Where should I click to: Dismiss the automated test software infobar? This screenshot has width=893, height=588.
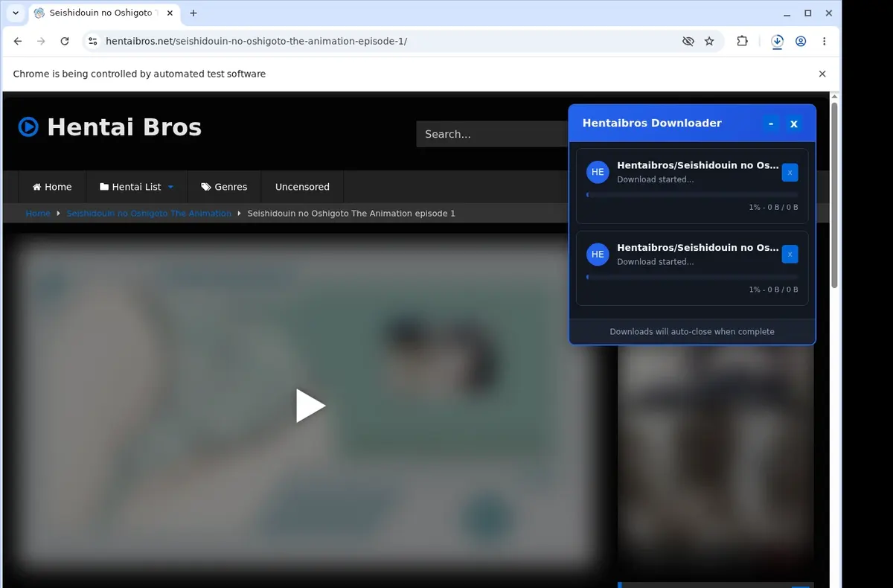(822, 74)
